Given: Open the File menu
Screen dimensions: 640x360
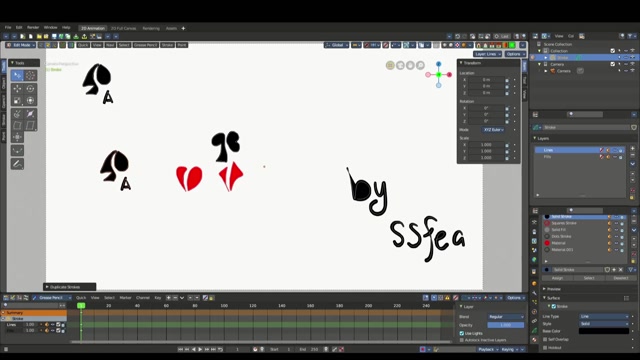Looking at the screenshot, I should [8, 27].
